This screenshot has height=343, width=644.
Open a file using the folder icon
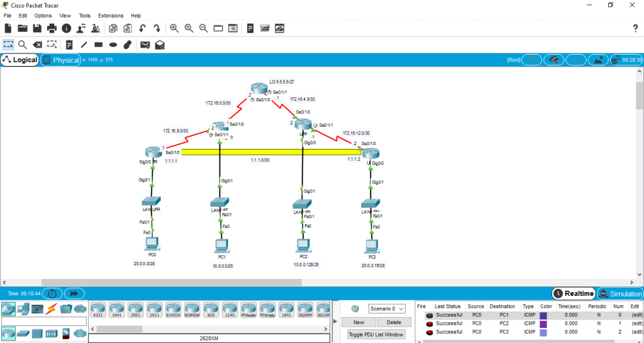click(23, 28)
